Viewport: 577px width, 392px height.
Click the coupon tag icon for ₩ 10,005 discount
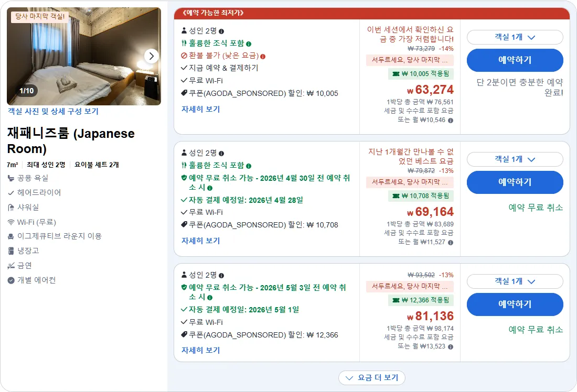pyautogui.click(x=184, y=93)
